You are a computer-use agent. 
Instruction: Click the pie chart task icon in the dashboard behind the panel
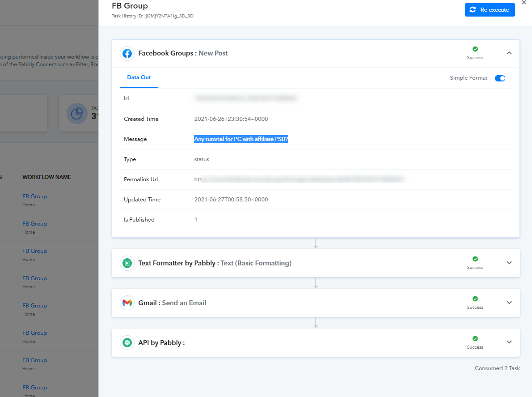[x=77, y=113]
